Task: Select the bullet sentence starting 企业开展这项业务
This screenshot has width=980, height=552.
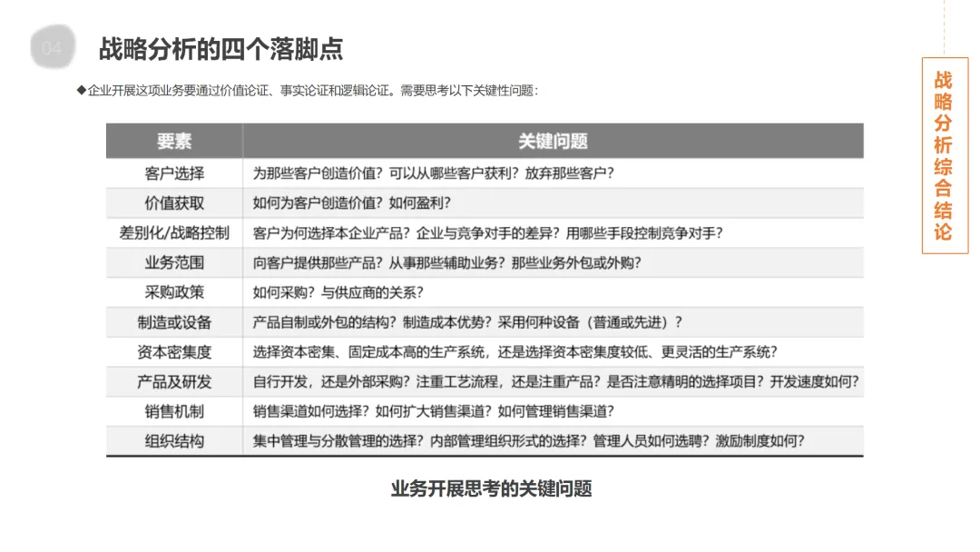Action: (307, 91)
